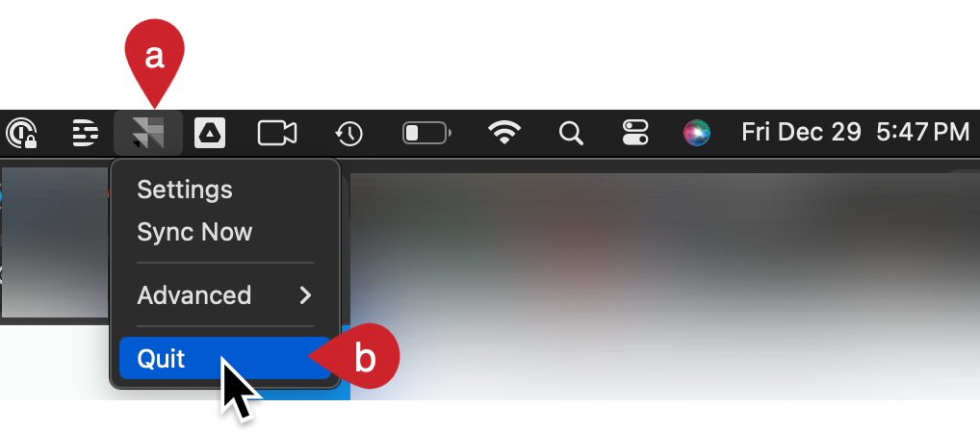980x433 pixels.
Task: Open Control Center toggles icon
Action: click(635, 133)
